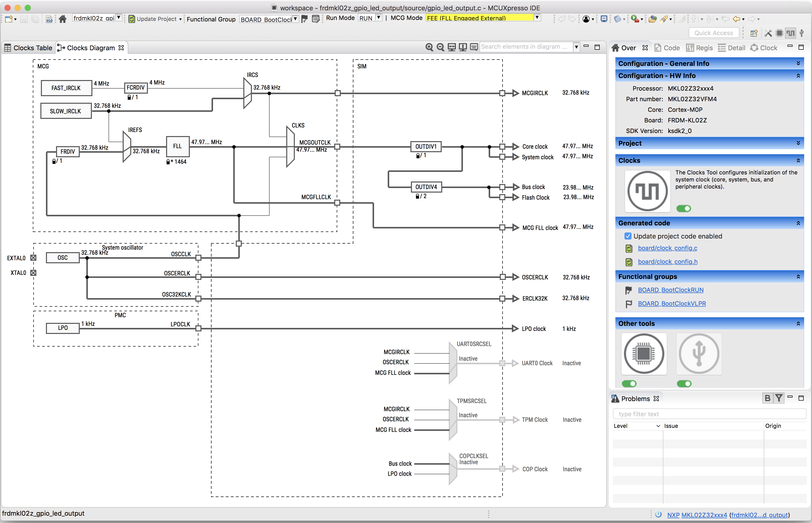812x523 pixels.
Task: Click the user profile circle icon
Action: point(586,19)
